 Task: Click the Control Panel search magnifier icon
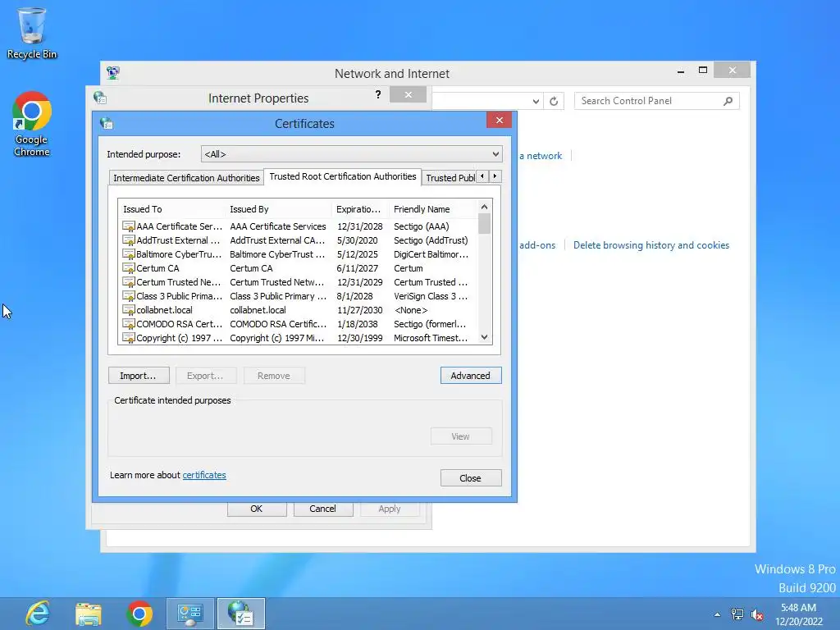tap(728, 101)
